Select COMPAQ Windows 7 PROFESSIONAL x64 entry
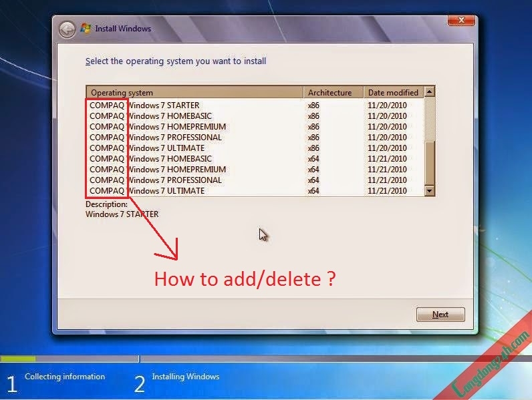The height and width of the screenshot is (400, 532). (x=255, y=180)
